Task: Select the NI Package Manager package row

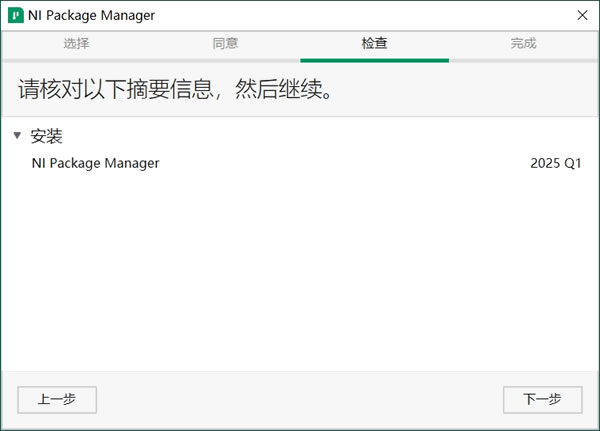Action: pyautogui.click(x=96, y=163)
